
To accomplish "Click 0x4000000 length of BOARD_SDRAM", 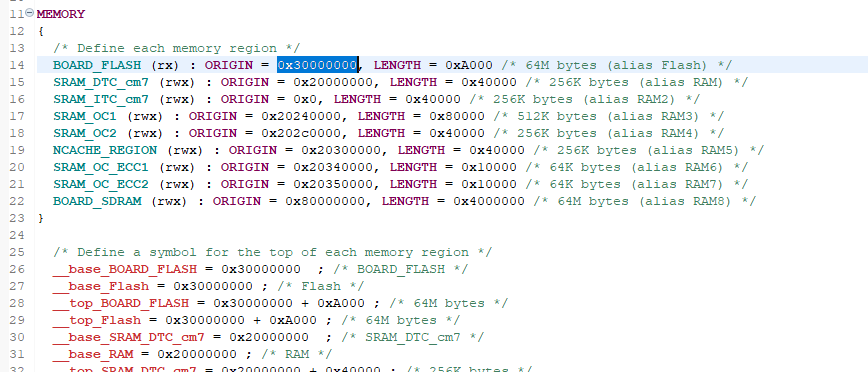I will coord(488,201).
